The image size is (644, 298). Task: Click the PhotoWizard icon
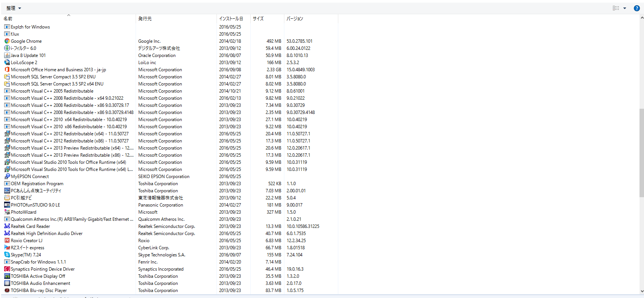[x=7, y=212]
